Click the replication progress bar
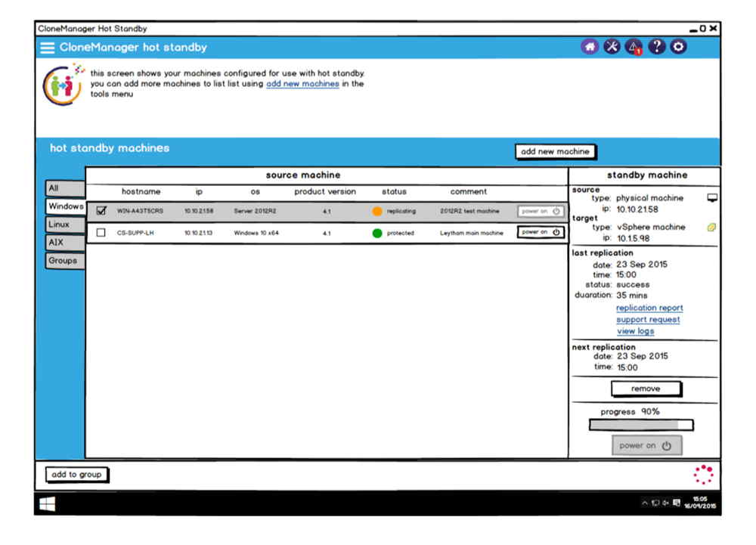The height and width of the screenshot is (545, 756). tap(641, 425)
